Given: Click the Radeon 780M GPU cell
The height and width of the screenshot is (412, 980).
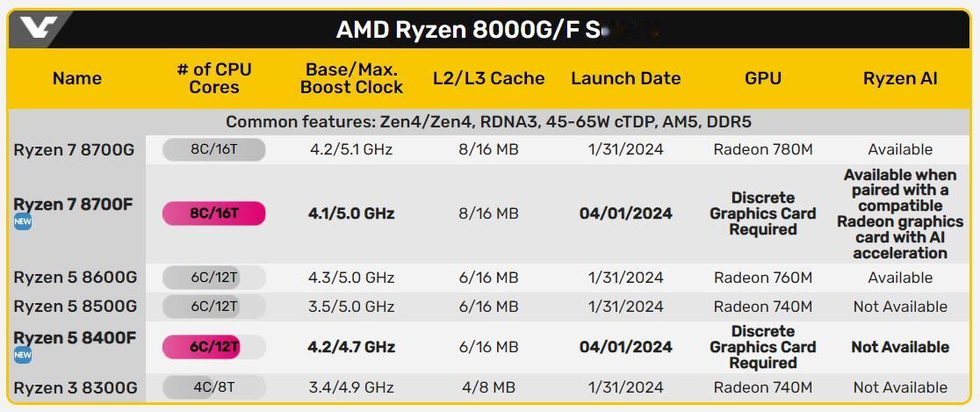Looking at the screenshot, I should [763, 150].
